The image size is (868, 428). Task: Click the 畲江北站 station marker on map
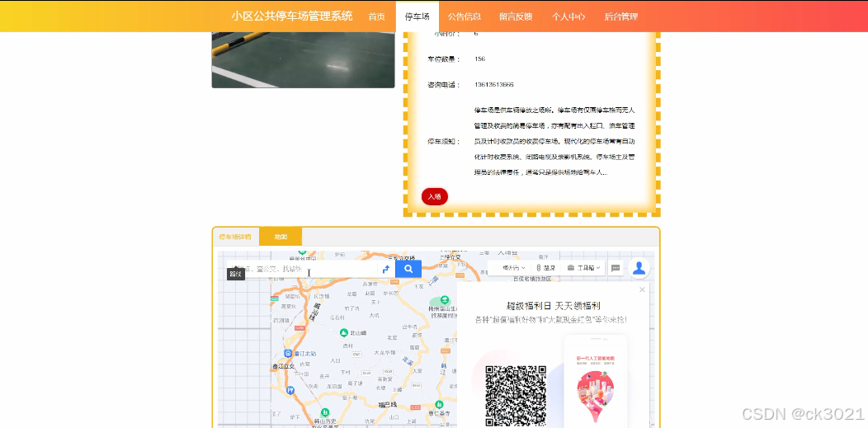click(287, 353)
